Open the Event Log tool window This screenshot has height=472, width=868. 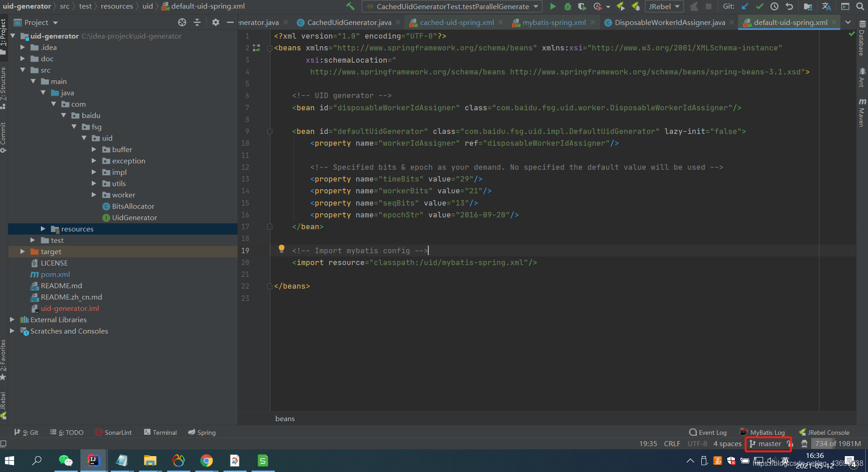coord(708,433)
